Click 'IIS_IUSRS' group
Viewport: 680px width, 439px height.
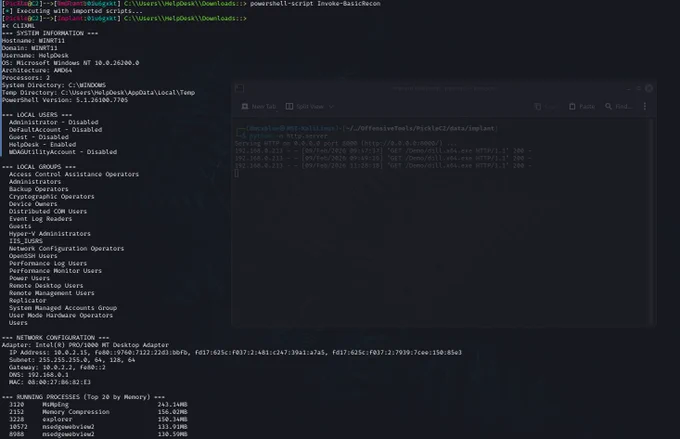(26, 241)
